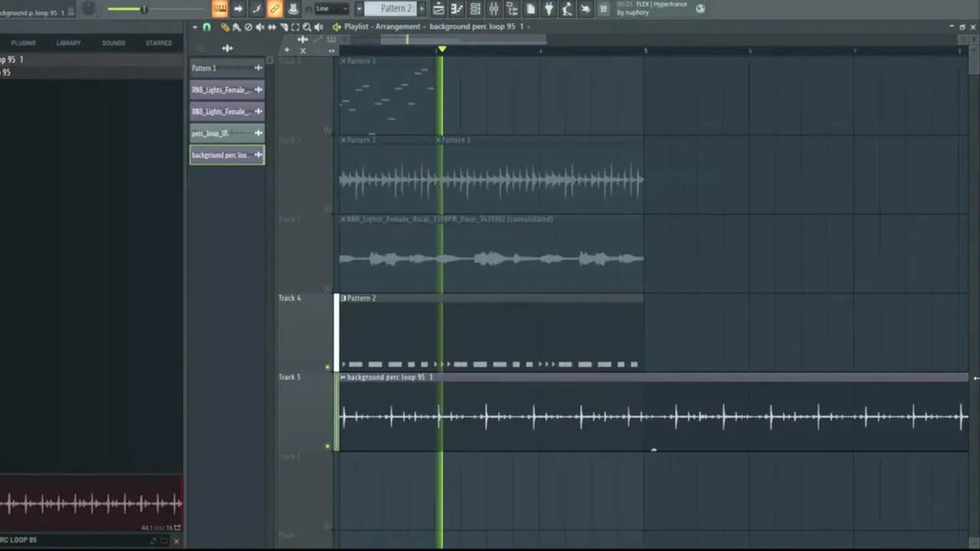The height and width of the screenshot is (551, 980).
Task: Click the project page icon in toolbar
Action: [531, 8]
